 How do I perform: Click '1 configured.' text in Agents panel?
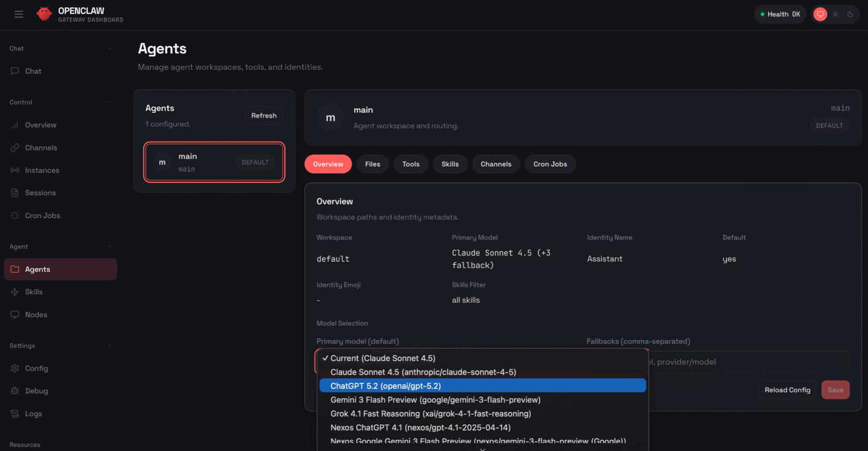point(168,124)
